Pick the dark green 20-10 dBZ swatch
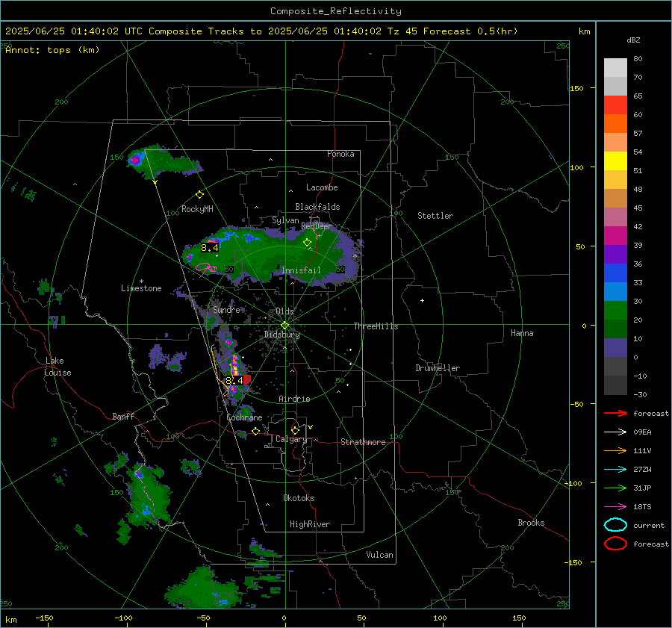This screenshot has width=672, height=628. tap(615, 329)
